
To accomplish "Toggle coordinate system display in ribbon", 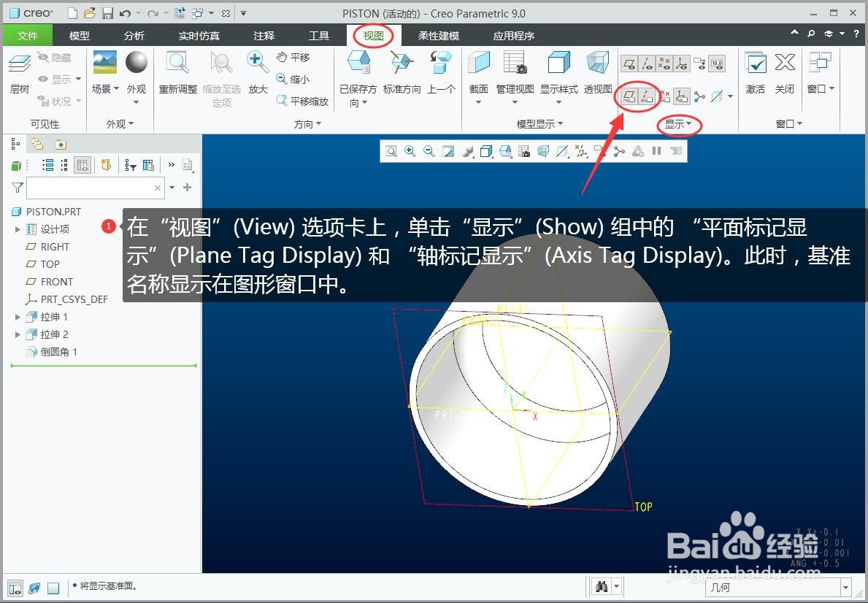I will pyautogui.click(x=681, y=64).
